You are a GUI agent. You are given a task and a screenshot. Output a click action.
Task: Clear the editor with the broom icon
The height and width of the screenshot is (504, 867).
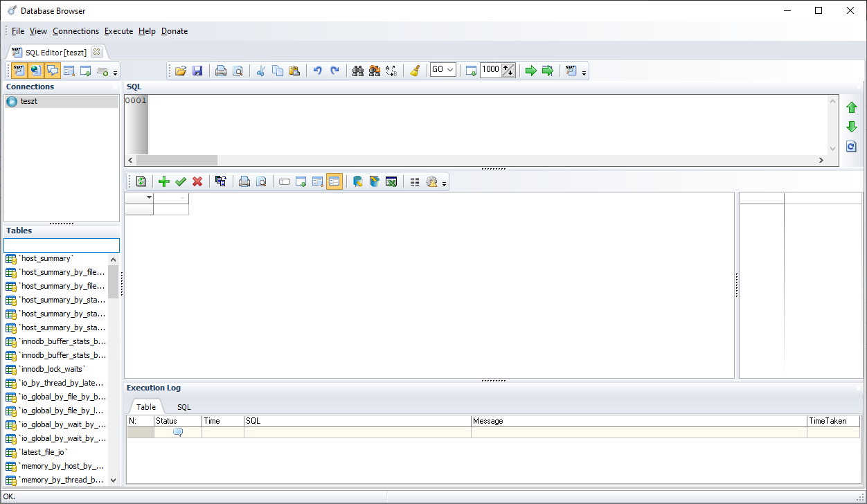[415, 71]
